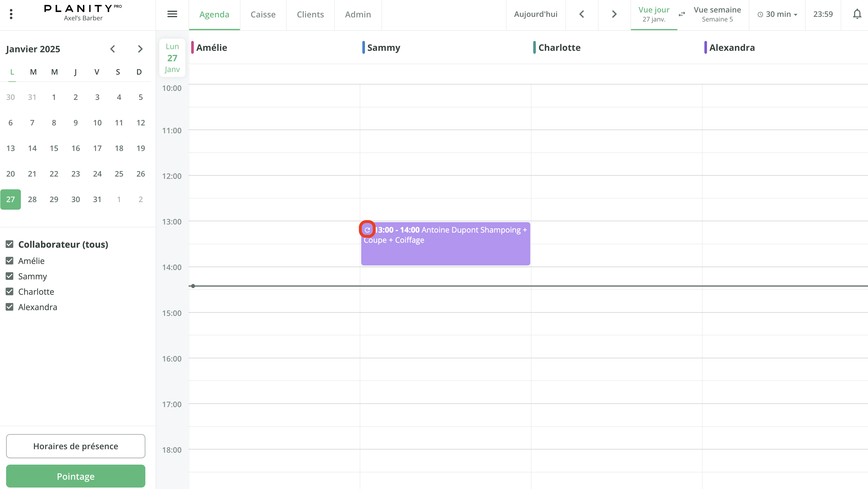Uncheck the Collaborateur (tous) checkbox
Viewport: 868px width, 489px height.
[10, 244]
